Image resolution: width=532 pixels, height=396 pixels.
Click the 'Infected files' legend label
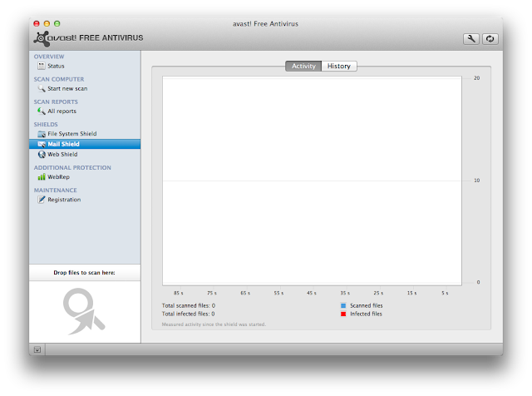pos(366,314)
